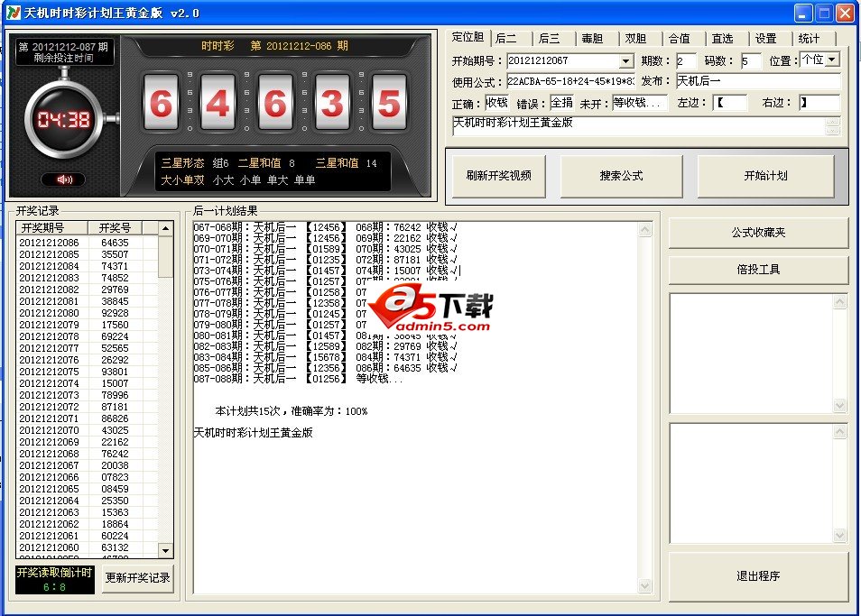
Task: Click the 左边 bracket field
Action: pyautogui.click(x=730, y=103)
